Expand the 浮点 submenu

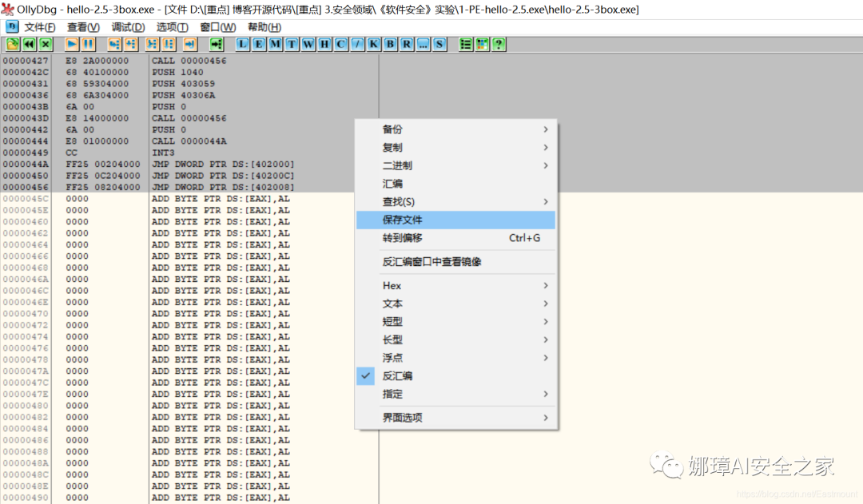[x=455, y=358]
